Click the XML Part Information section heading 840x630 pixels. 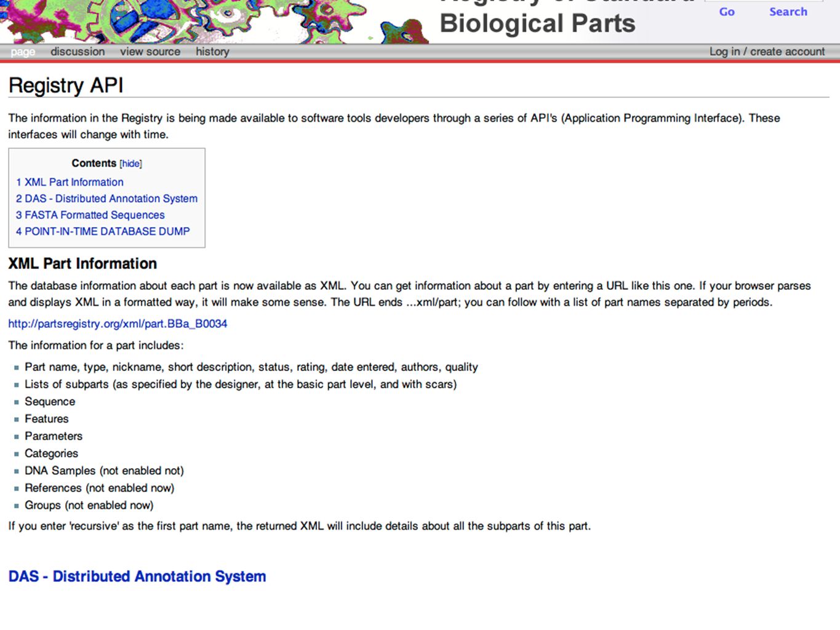[82, 264]
